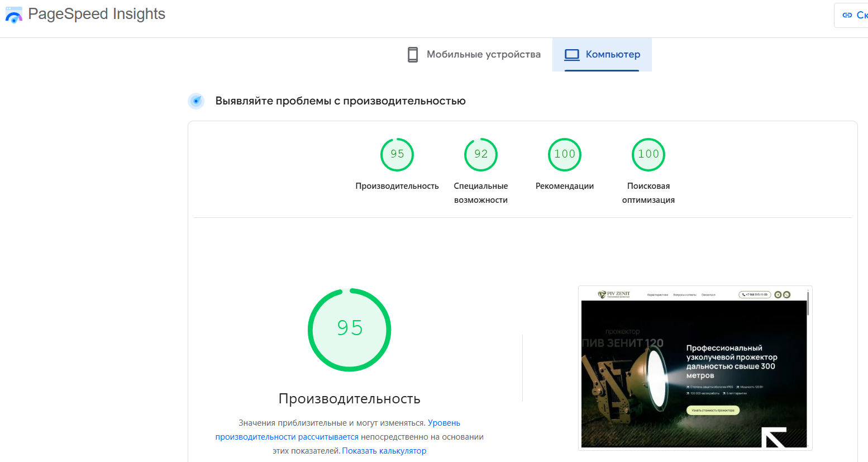Viewport: 868px width, 462px height.
Task: Click the smartphone icon on the mobile tab
Action: coord(413,54)
